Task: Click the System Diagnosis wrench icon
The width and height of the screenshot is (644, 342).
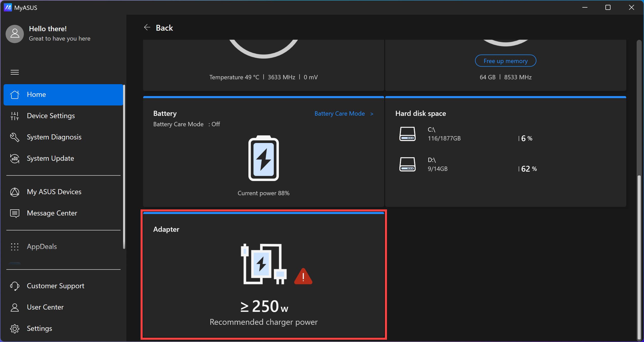Action: click(15, 137)
